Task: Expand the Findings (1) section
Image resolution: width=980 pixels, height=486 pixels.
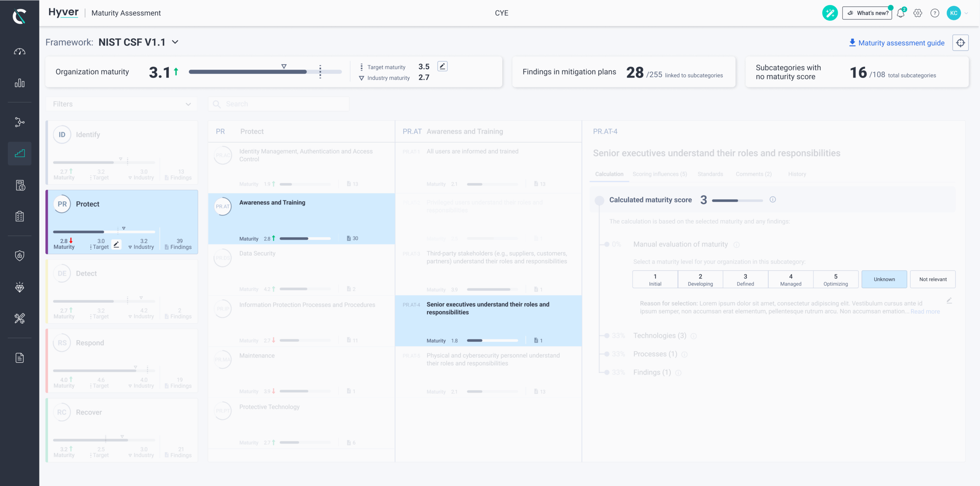Action: click(652, 372)
